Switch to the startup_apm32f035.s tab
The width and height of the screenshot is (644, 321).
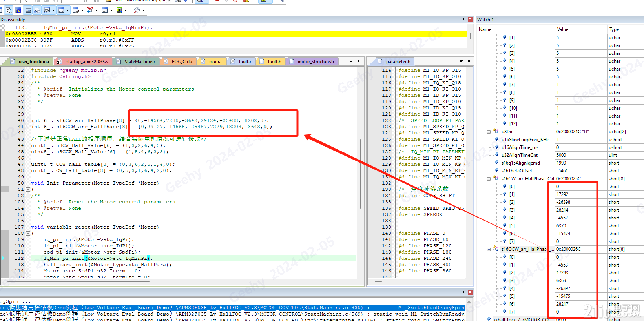point(83,62)
